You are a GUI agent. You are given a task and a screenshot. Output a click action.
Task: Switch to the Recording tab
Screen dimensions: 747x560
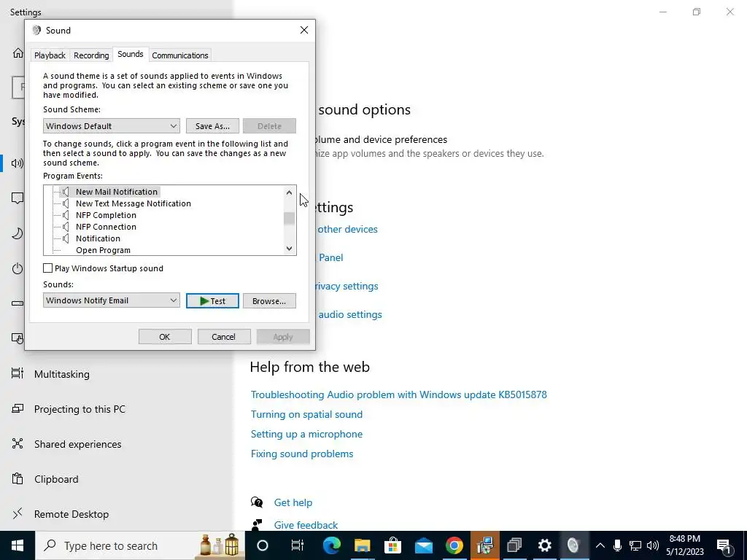click(91, 55)
